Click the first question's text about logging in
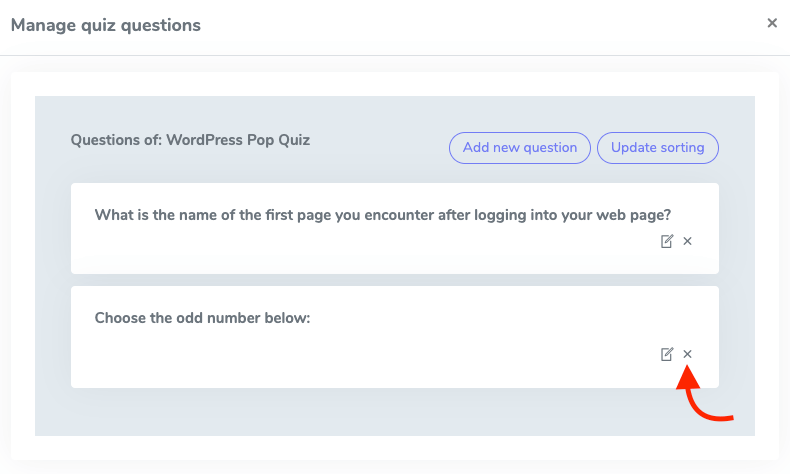 point(382,214)
